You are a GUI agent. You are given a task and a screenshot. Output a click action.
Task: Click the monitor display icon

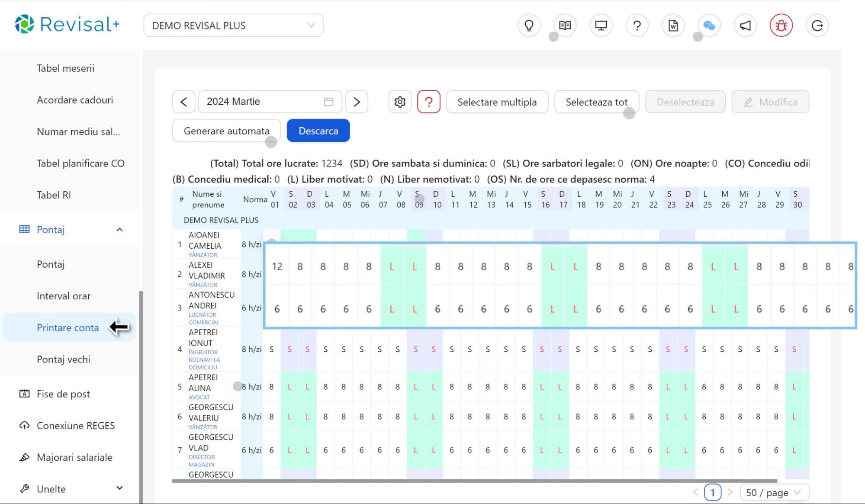[x=601, y=26]
